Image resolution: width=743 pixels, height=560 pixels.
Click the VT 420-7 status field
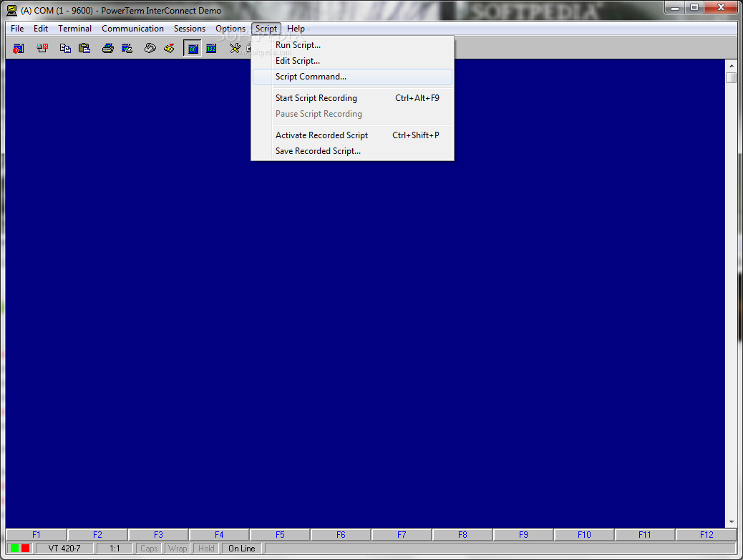pyautogui.click(x=64, y=548)
